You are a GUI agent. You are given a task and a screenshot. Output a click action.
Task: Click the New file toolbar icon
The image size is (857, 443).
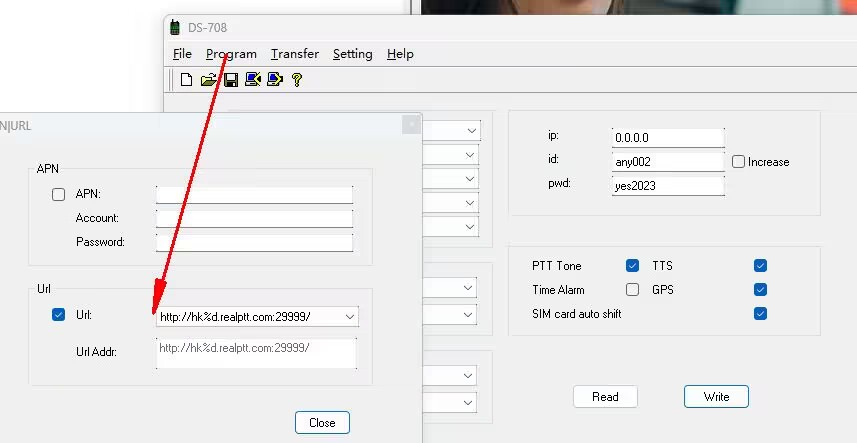tap(186, 80)
